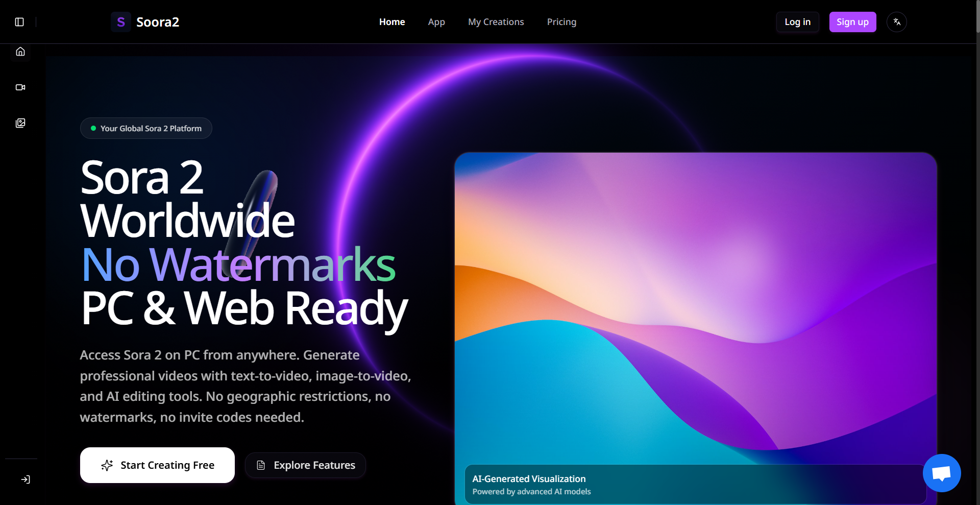
Task: Switch to My Creations
Action: point(496,22)
